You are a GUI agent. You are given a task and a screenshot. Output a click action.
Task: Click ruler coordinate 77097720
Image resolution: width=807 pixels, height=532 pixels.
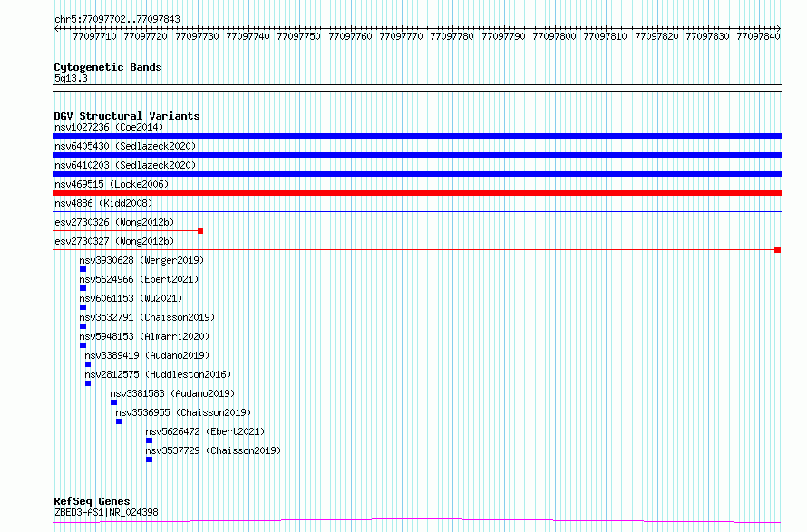tap(146, 36)
